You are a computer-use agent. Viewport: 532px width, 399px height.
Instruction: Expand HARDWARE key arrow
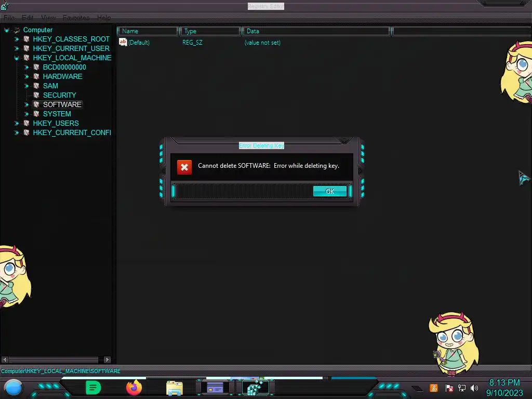(x=26, y=77)
